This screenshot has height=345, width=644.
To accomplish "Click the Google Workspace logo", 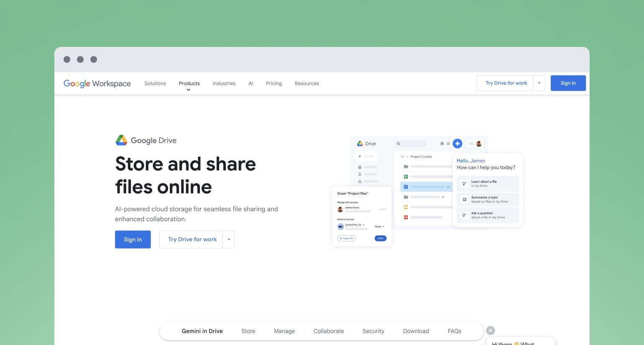I will tap(97, 83).
